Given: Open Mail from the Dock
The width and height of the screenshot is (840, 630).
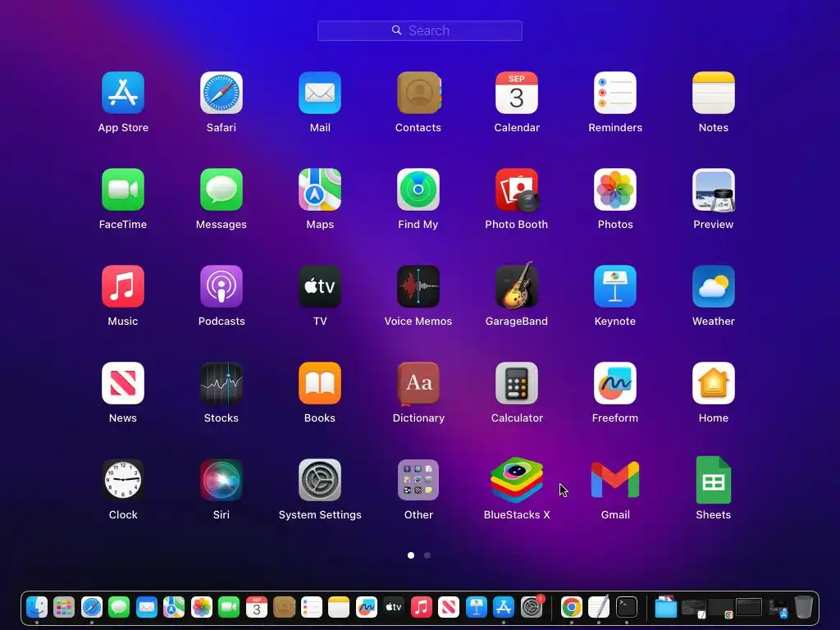Looking at the screenshot, I should click(x=147, y=608).
